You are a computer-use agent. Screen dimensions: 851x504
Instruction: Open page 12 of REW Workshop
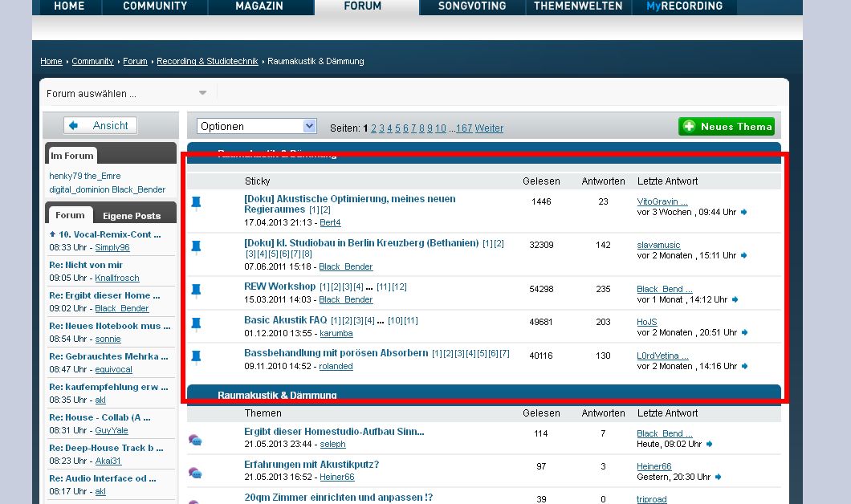point(400,287)
